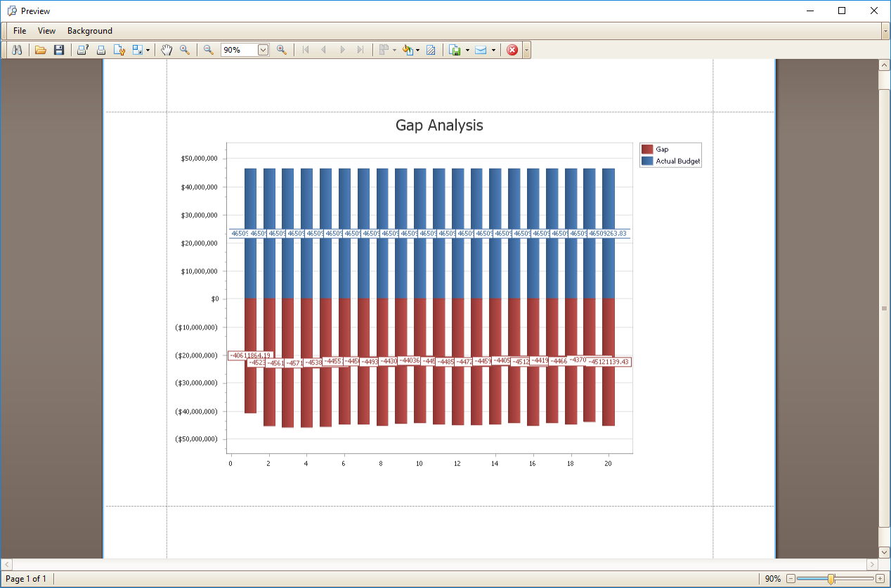Activate the Hand pan tool
891x588 pixels.
(167, 50)
